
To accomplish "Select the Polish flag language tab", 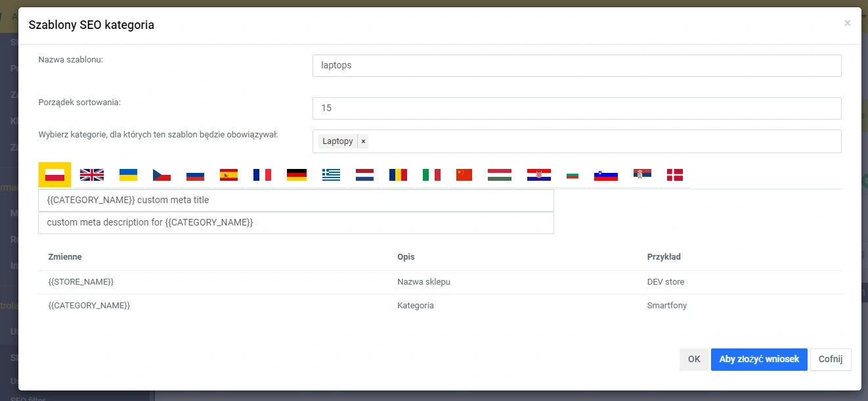I will pos(54,175).
